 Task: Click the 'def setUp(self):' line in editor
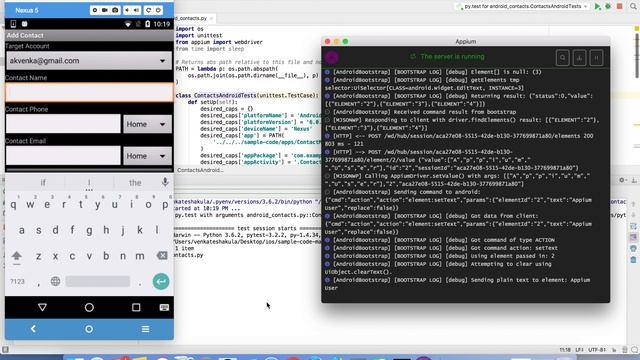tap(212, 102)
